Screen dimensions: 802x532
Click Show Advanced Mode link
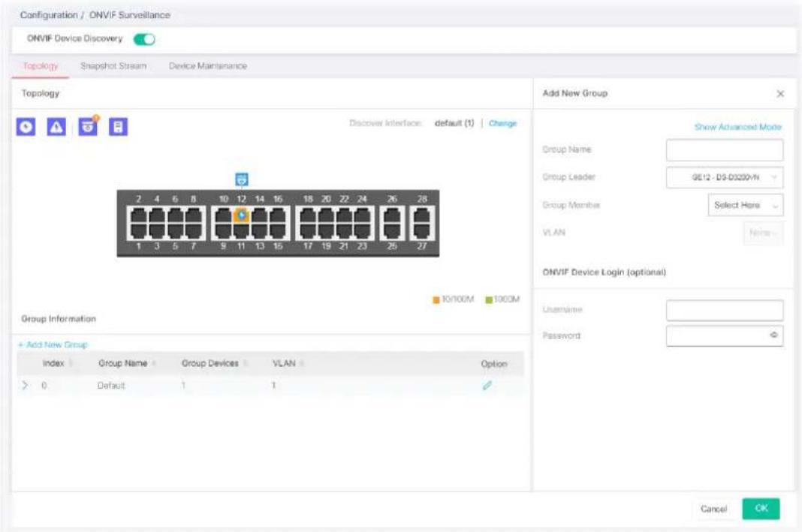coord(737,127)
